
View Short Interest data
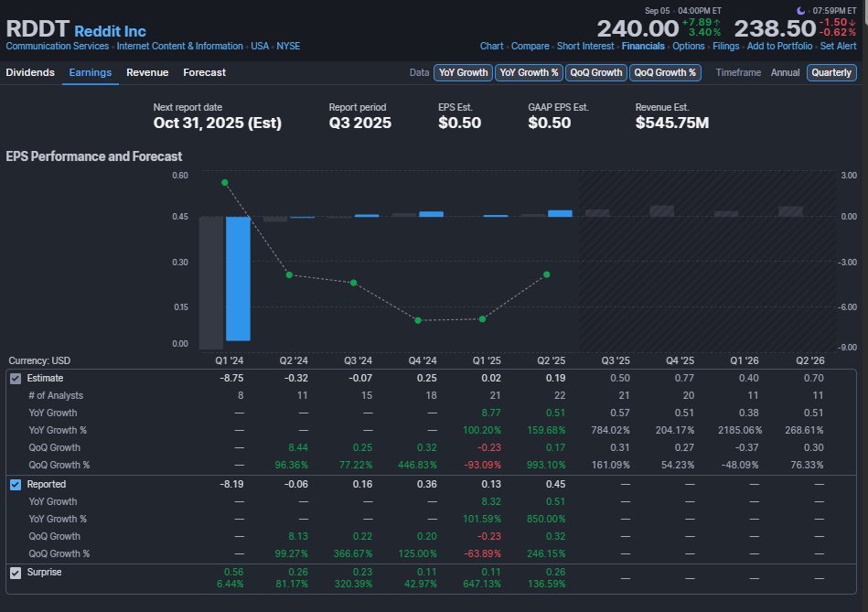(585, 46)
